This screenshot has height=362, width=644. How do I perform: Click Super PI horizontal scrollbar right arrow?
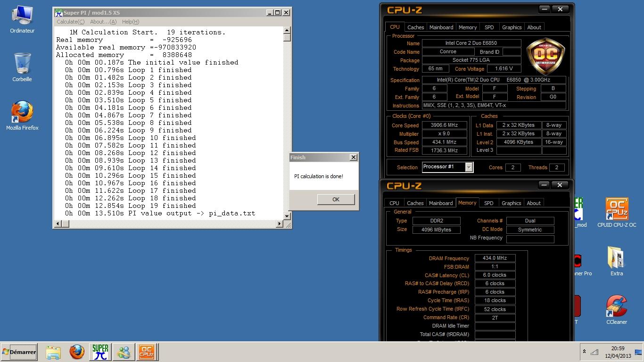tap(279, 223)
